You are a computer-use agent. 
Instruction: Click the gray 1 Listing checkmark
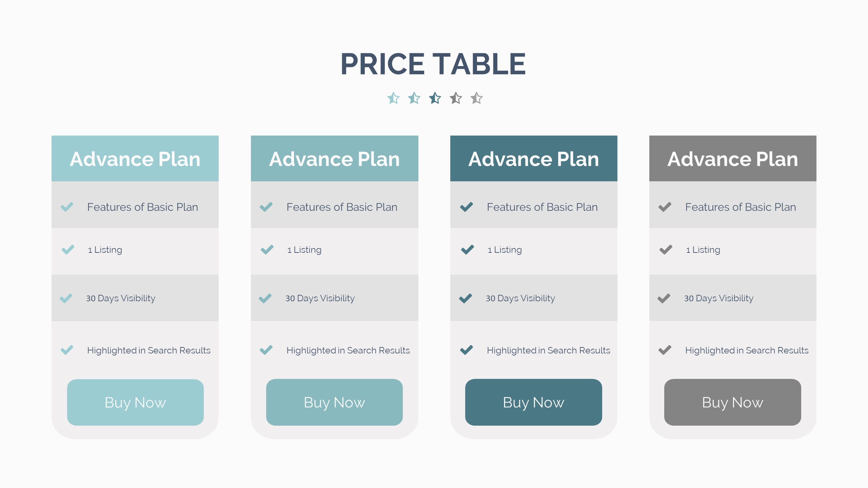click(666, 250)
